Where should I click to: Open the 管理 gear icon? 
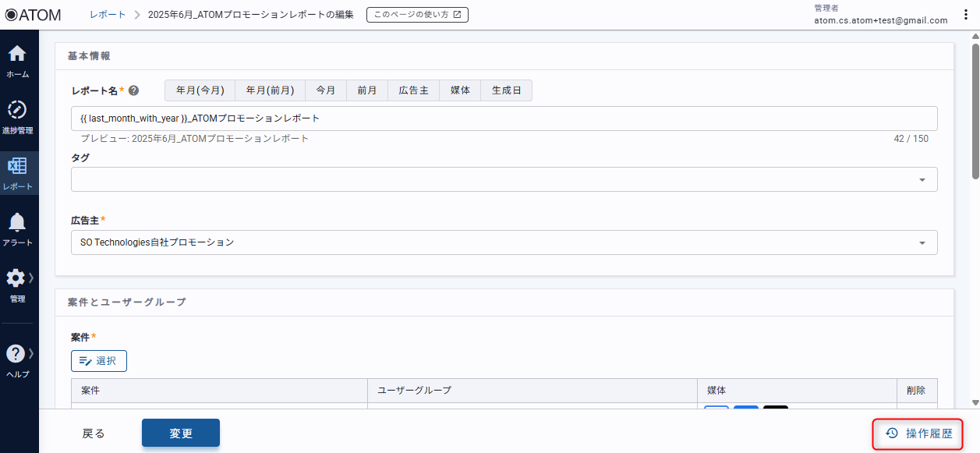point(16,278)
